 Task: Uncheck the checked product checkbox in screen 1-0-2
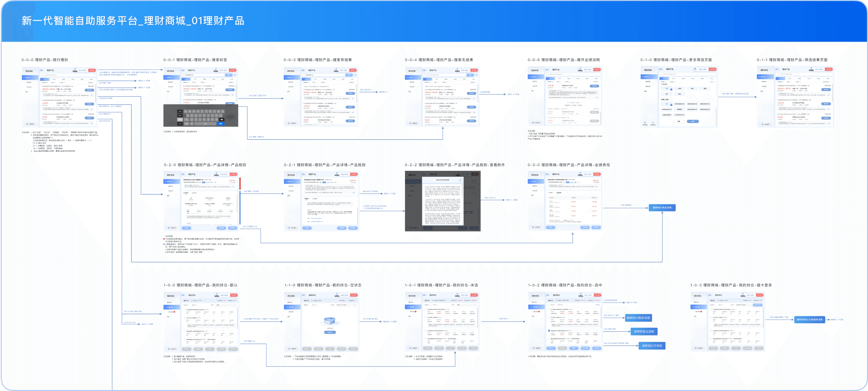[549, 331]
